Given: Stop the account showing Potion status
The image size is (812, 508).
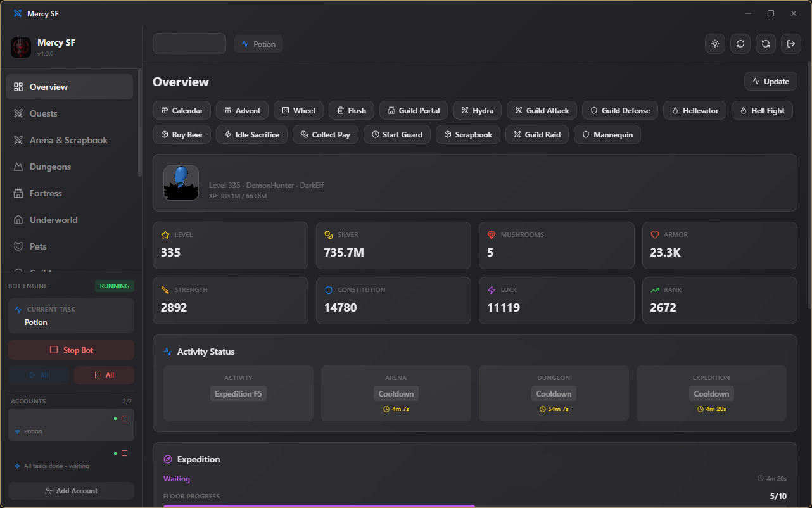Looking at the screenshot, I should click(x=124, y=419).
